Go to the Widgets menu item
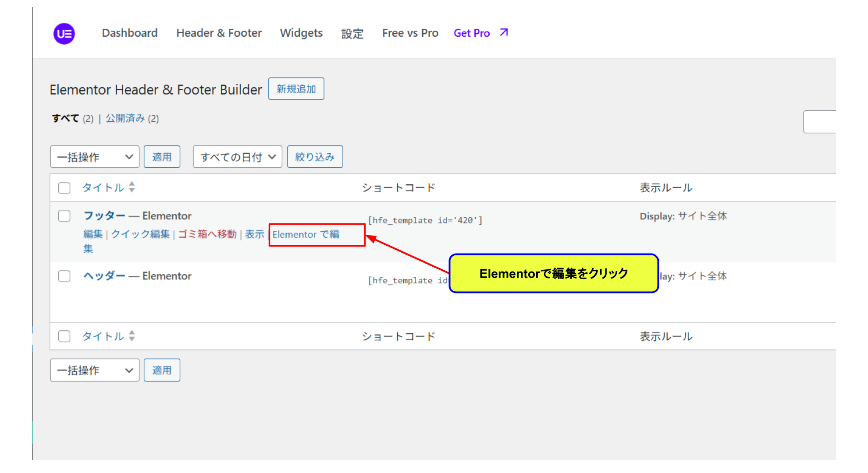This screenshot has height=473, width=868. pyautogui.click(x=301, y=33)
